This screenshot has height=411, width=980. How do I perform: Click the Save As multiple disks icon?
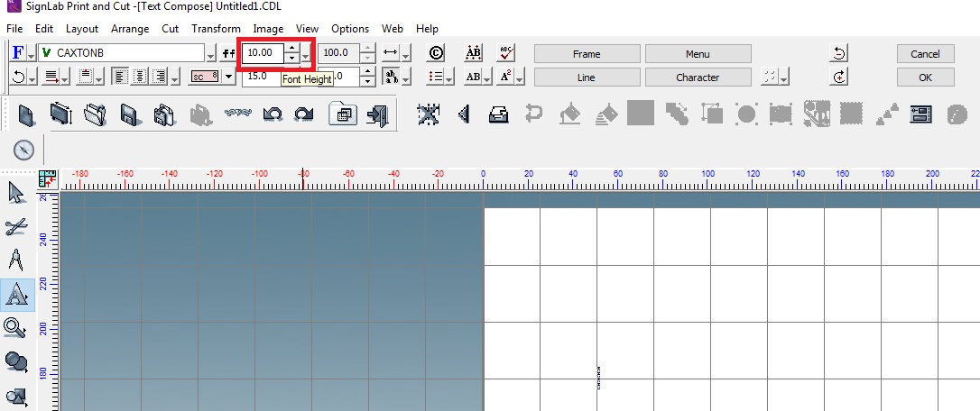pos(163,115)
